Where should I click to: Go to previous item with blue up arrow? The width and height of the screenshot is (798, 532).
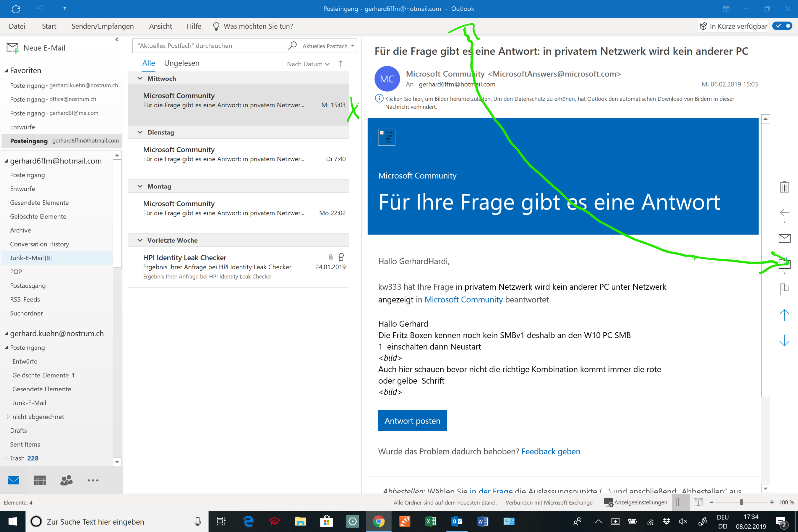pyautogui.click(x=784, y=314)
